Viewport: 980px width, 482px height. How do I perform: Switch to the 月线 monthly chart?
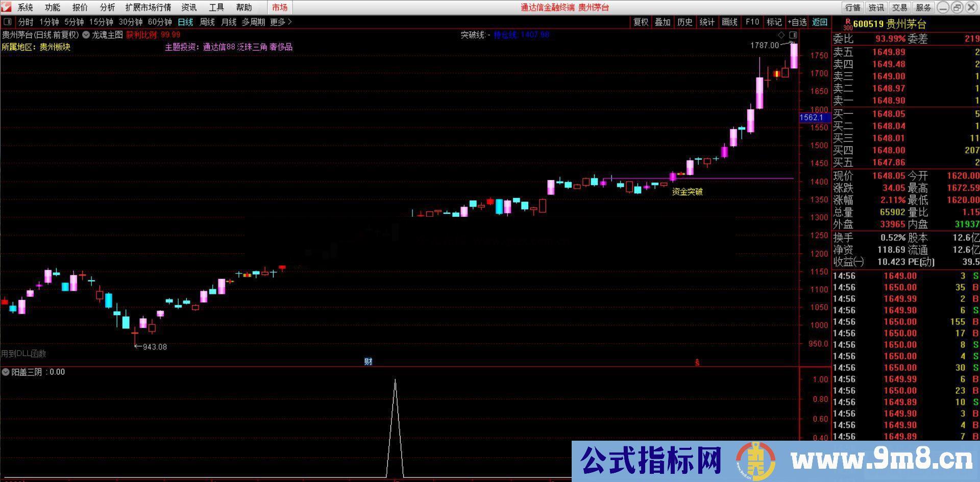229,22
